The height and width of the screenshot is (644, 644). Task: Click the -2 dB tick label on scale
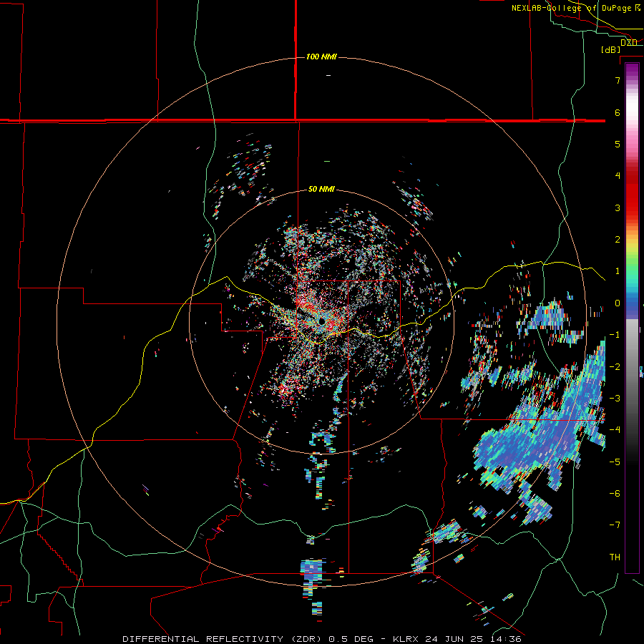tap(615, 367)
